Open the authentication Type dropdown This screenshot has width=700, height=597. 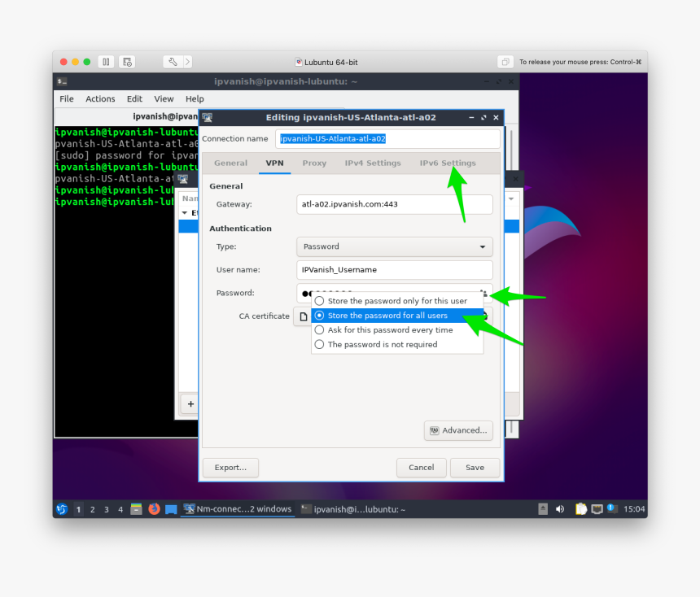(x=395, y=246)
